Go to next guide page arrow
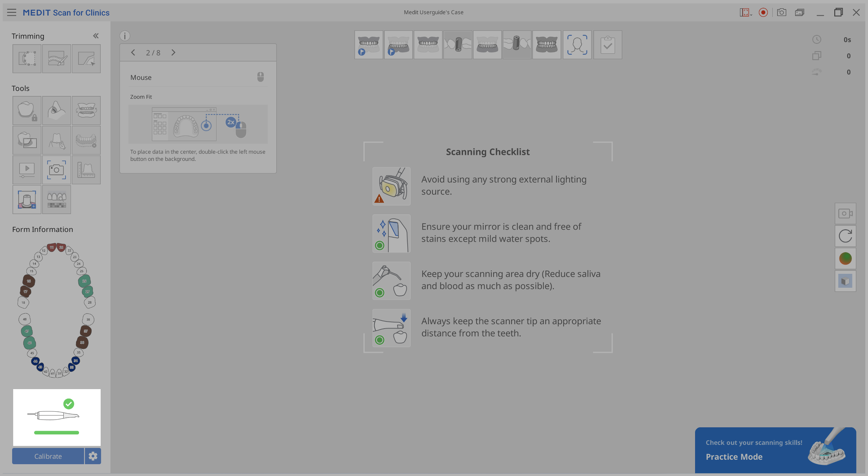The height and width of the screenshot is (476, 868). 173,52
